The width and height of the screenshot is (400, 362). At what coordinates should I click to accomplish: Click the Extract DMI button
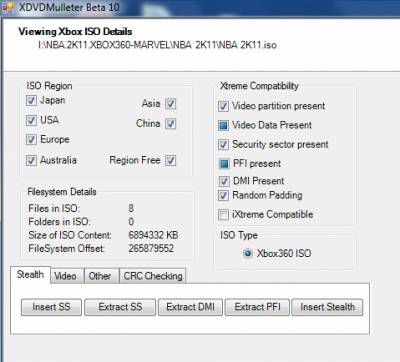[x=190, y=307]
